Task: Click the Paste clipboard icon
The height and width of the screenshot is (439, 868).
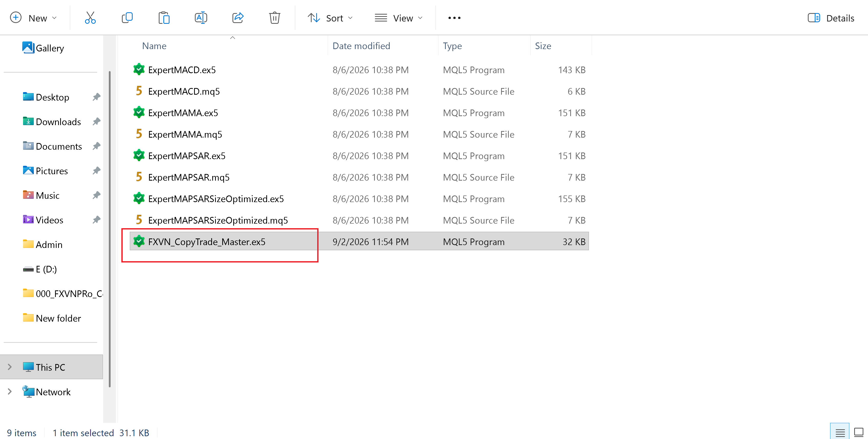Action: (164, 18)
